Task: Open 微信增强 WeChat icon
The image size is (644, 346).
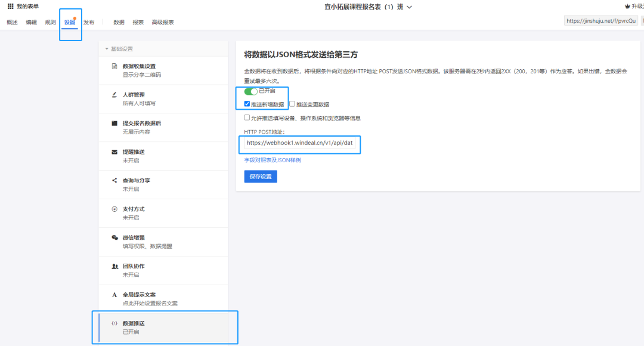Action: [114, 237]
